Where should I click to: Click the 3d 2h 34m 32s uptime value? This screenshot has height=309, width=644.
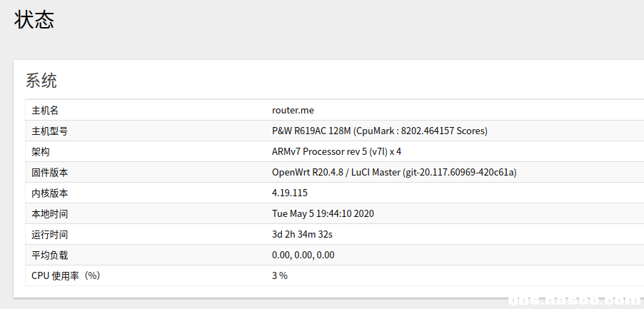click(x=302, y=235)
